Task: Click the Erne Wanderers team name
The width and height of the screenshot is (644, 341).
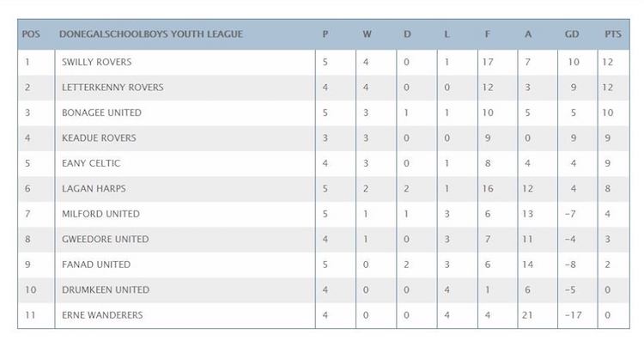Action: [x=102, y=315]
